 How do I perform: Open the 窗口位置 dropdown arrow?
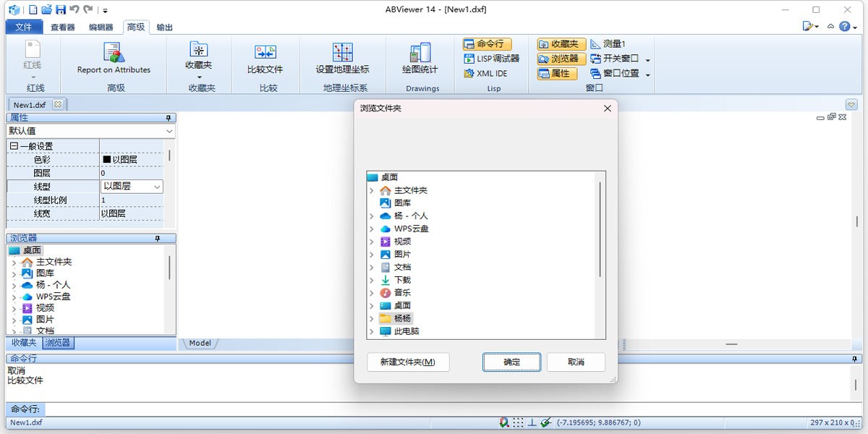pos(648,75)
